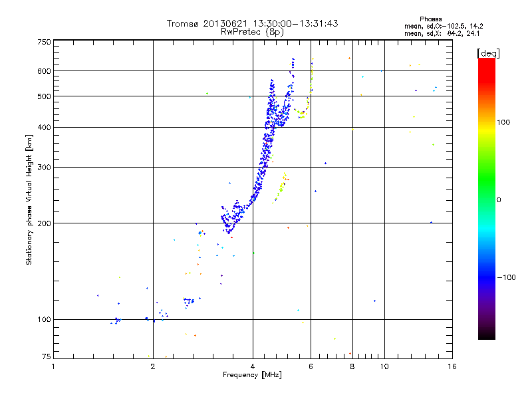The width and height of the screenshot is (532, 399).
Task: Click the "RwPretec (8p)" subtitle
Action: [x=252, y=32]
